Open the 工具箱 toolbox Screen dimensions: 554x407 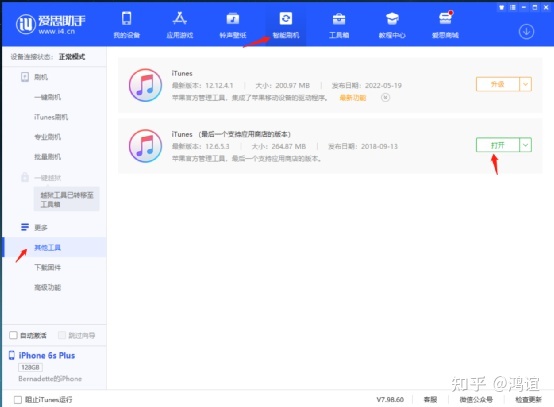tap(339, 19)
